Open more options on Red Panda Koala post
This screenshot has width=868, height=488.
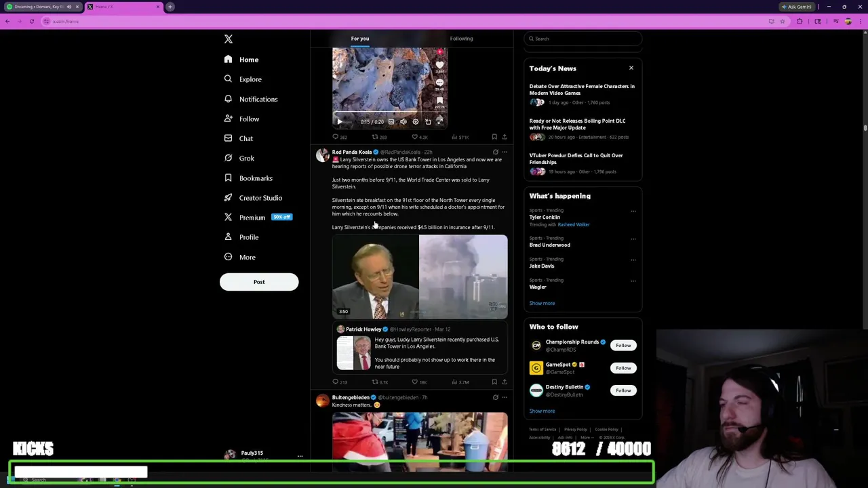tap(504, 152)
